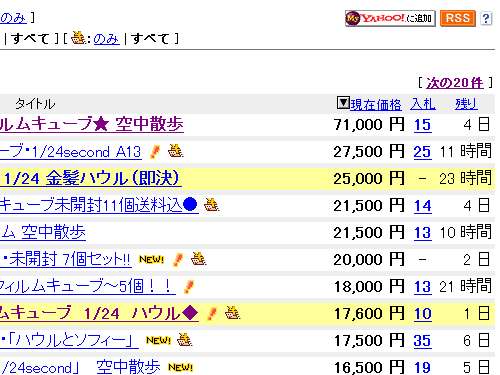Open listing 「ハウルとソフィー」
Screen dimensions: 500x375
[69, 340]
